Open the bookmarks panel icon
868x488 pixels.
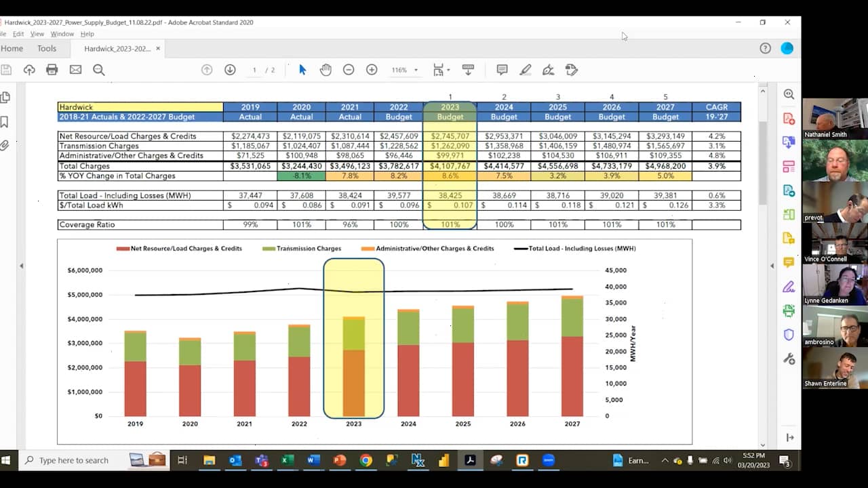click(5, 122)
